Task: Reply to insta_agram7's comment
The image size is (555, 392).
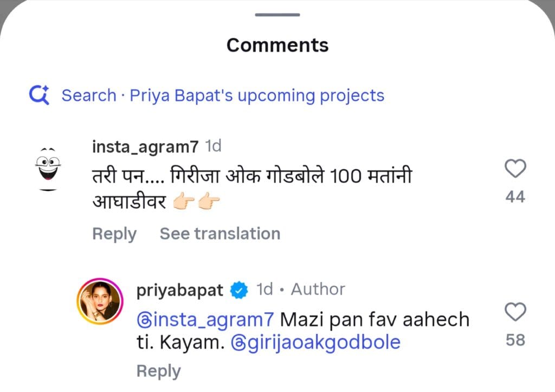Action: pos(114,234)
